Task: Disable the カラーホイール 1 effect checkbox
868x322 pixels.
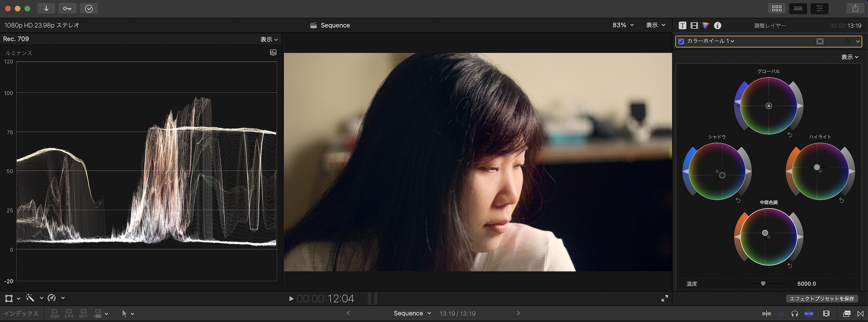Action: point(681,41)
